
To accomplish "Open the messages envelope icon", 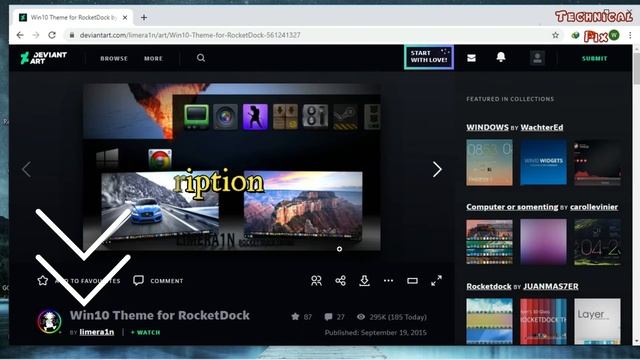I will tap(471, 58).
